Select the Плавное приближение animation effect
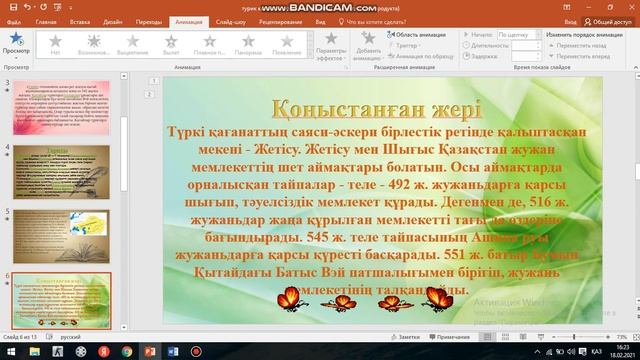The height and width of the screenshot is (360, 640). pyautogui.click(x=209, y=44)
